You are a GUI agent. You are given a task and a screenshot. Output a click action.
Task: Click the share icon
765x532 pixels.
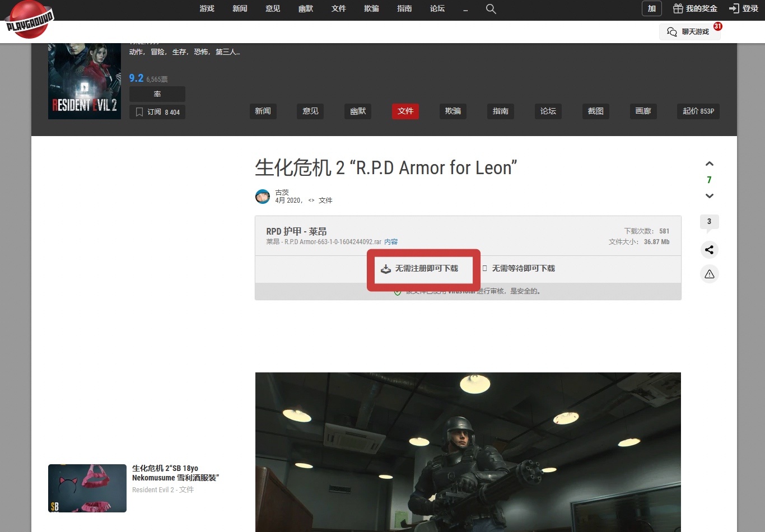[710, 250]
